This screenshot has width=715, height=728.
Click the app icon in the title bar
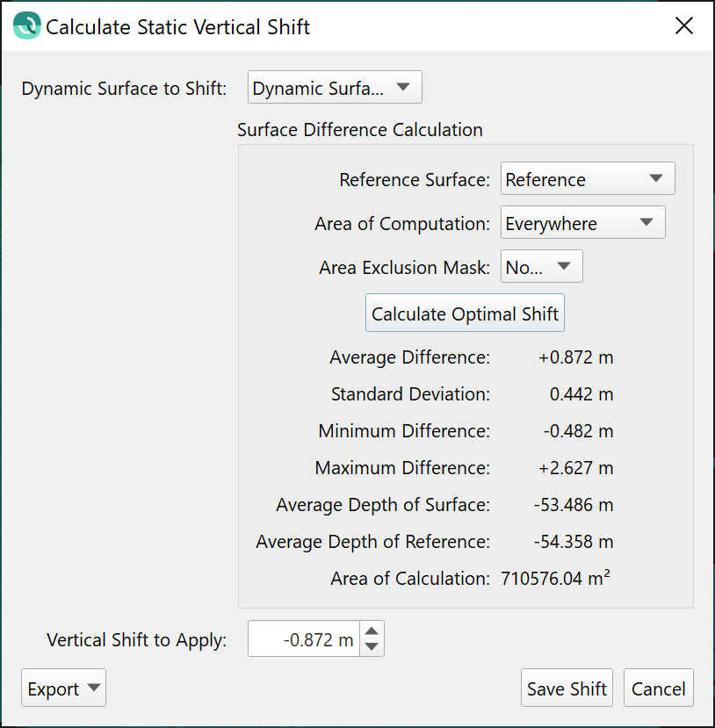[27, 25]
